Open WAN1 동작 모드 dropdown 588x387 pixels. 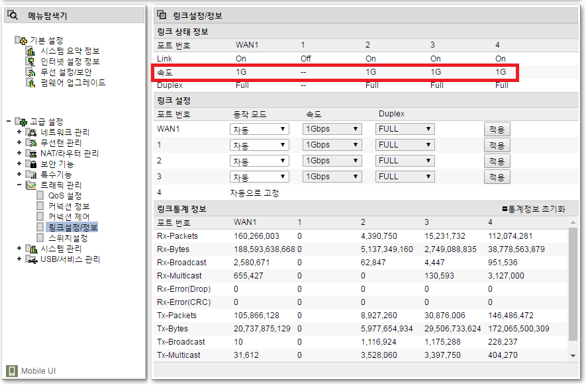[x=259, y=129]
